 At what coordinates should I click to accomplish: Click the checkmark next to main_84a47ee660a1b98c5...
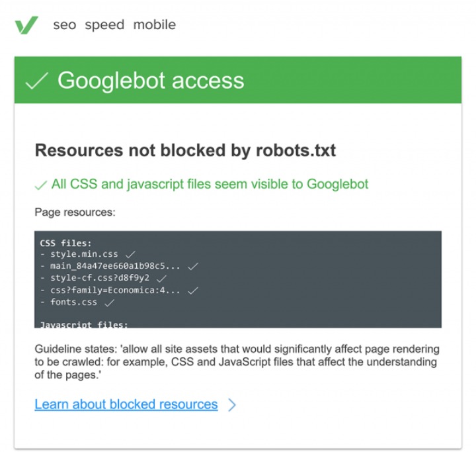(193, 266)
